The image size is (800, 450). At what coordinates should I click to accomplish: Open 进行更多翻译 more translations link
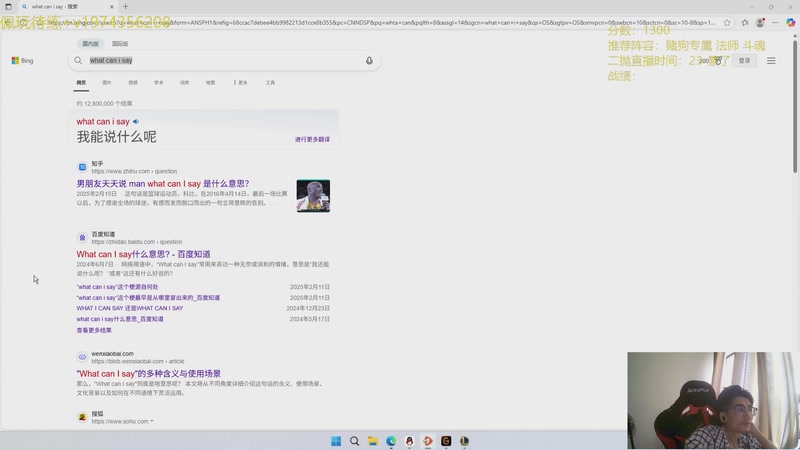312,139
